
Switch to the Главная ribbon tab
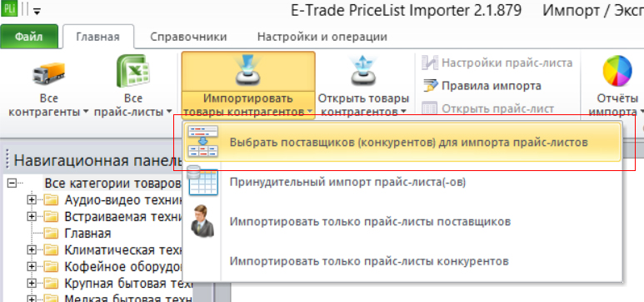pos(97,37)
